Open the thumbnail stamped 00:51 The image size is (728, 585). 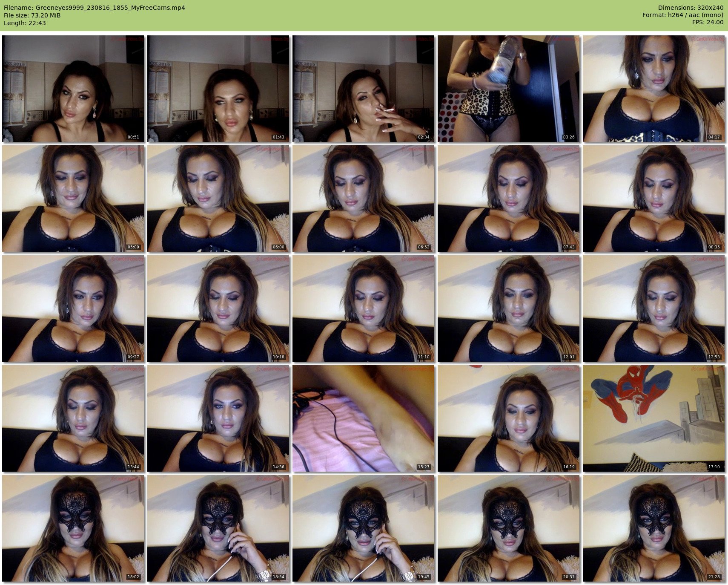pos(73,89)
